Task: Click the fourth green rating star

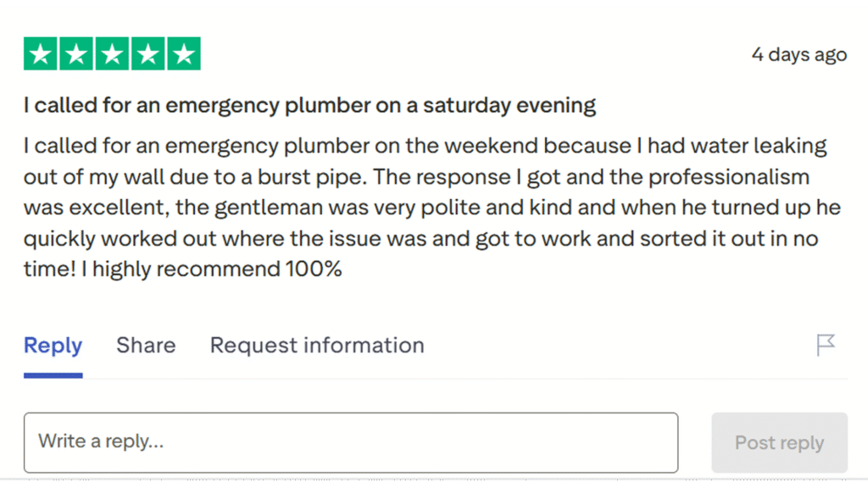Action: coord(147,54)
